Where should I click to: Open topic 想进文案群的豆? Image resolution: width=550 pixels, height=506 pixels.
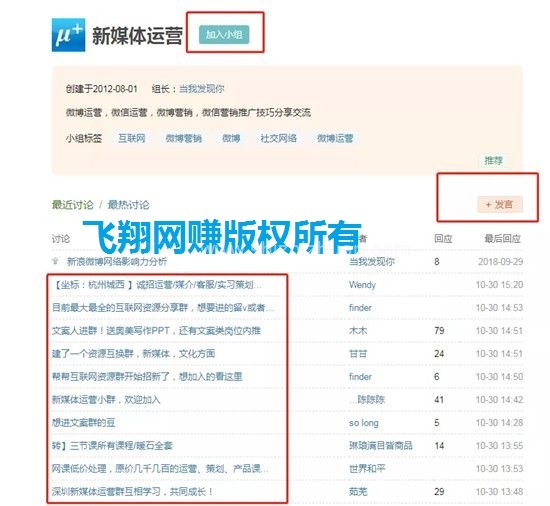[83, 423]
